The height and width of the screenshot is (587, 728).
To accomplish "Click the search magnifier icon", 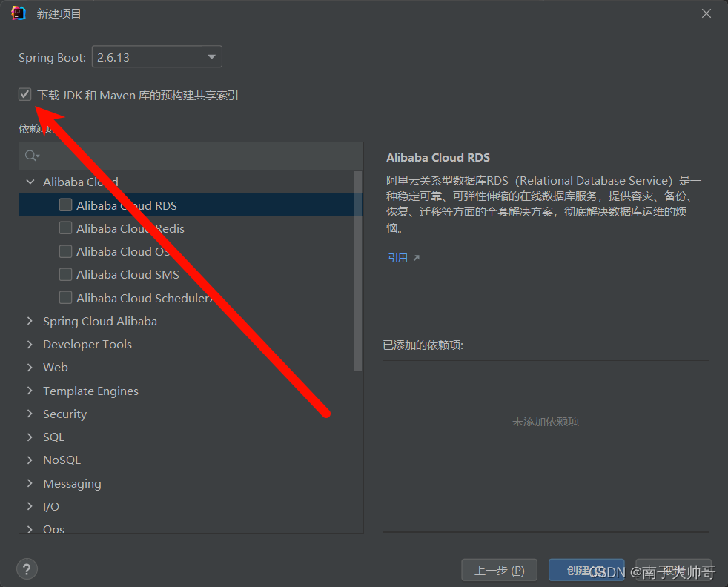I will pos(32,156).
